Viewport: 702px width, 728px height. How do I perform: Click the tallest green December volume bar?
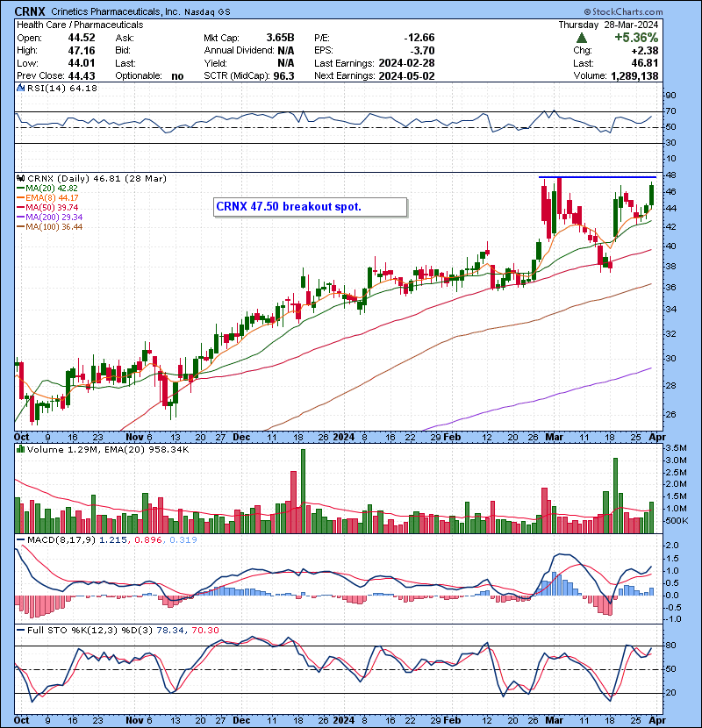tap(304, 491)
